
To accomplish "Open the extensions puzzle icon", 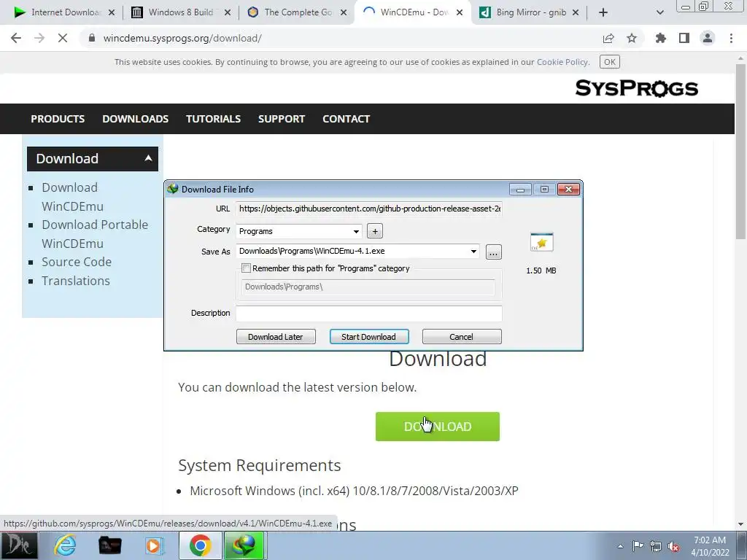I will [x=660, y=38].
